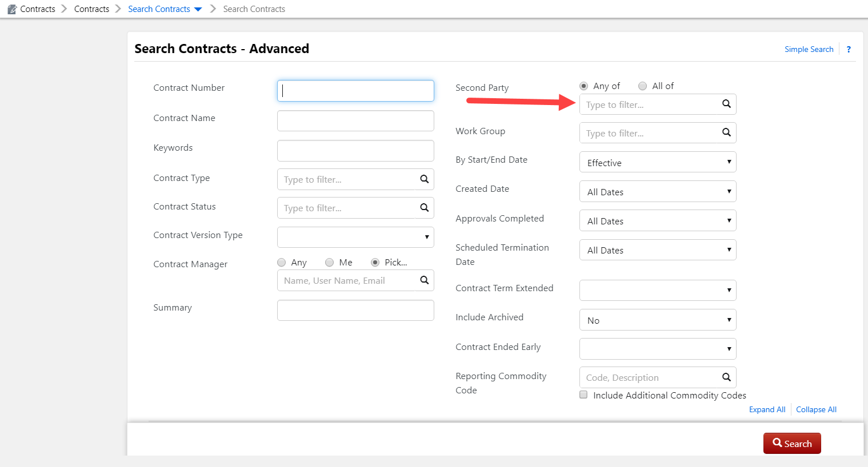Open the Contract Version Type dropdown
Viewport: 868px width, 467px height.
(x=355, y=237)
